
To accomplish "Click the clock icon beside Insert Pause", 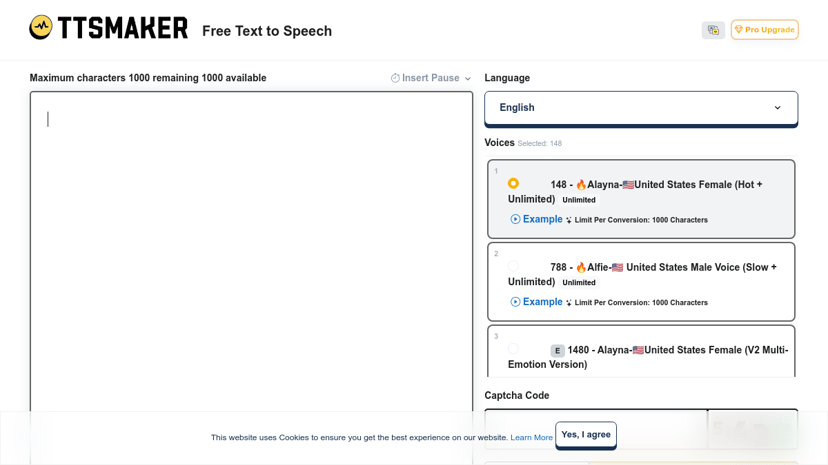I will point(395,78).
